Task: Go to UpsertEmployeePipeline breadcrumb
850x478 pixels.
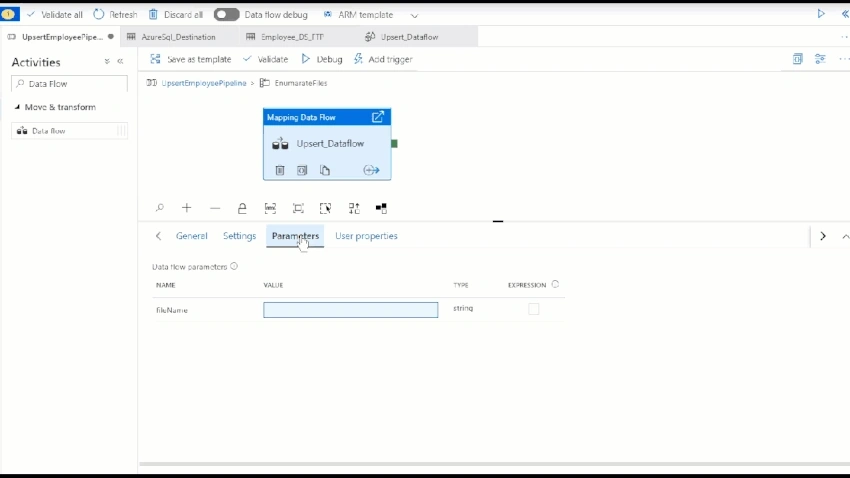Action: point(203,83)
